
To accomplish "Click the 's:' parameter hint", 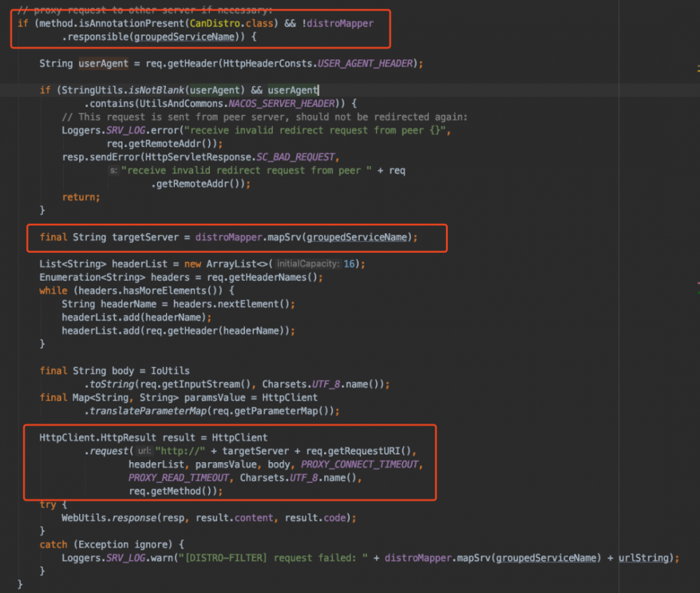I will 113,171.
